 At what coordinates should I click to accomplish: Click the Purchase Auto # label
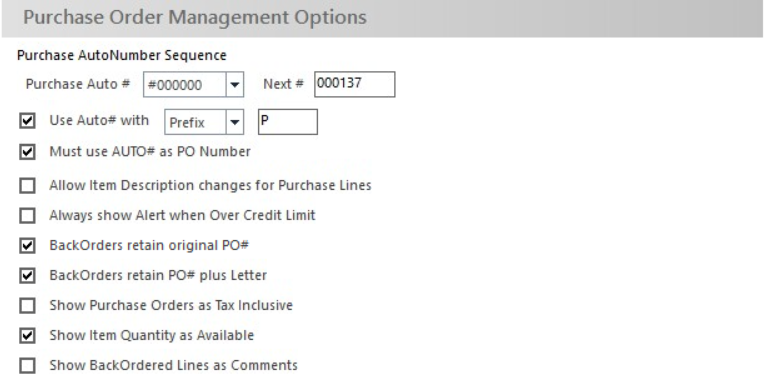pos(78,84)
